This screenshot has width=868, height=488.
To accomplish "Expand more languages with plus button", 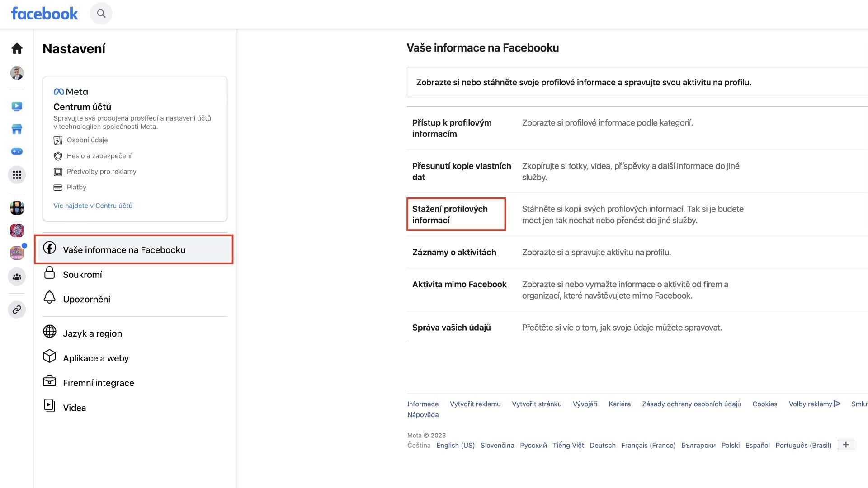I will coord(846,445).
